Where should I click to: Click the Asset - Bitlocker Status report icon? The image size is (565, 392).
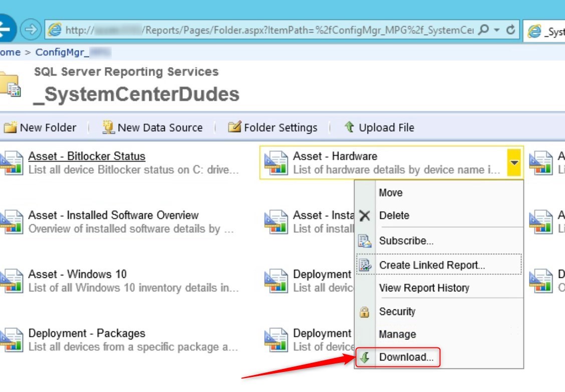click(x=12, y=163)
